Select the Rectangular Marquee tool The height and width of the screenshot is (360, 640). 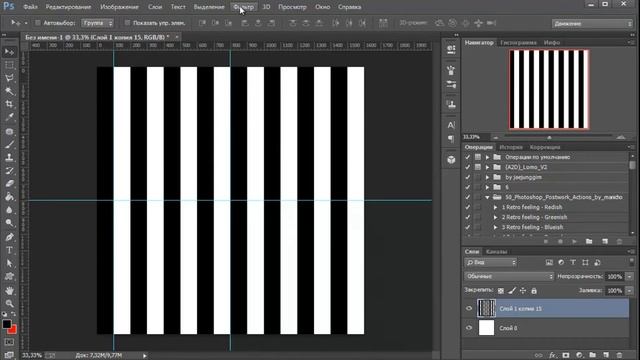tap(9, 65)
